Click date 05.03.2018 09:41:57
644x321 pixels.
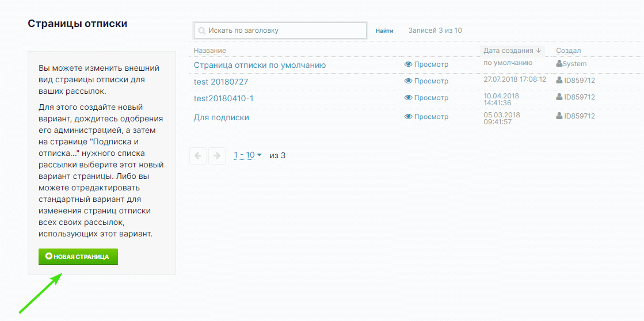(502, 119)
